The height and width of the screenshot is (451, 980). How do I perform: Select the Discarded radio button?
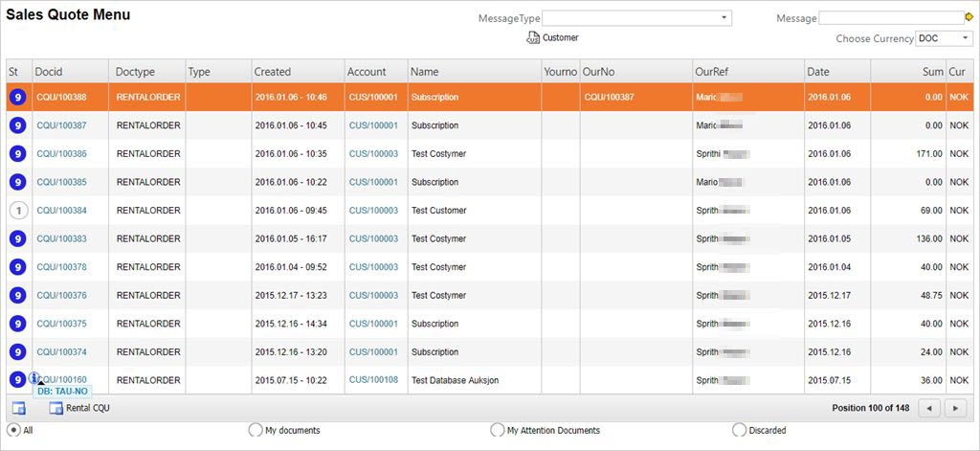click(x=739, y=430)
